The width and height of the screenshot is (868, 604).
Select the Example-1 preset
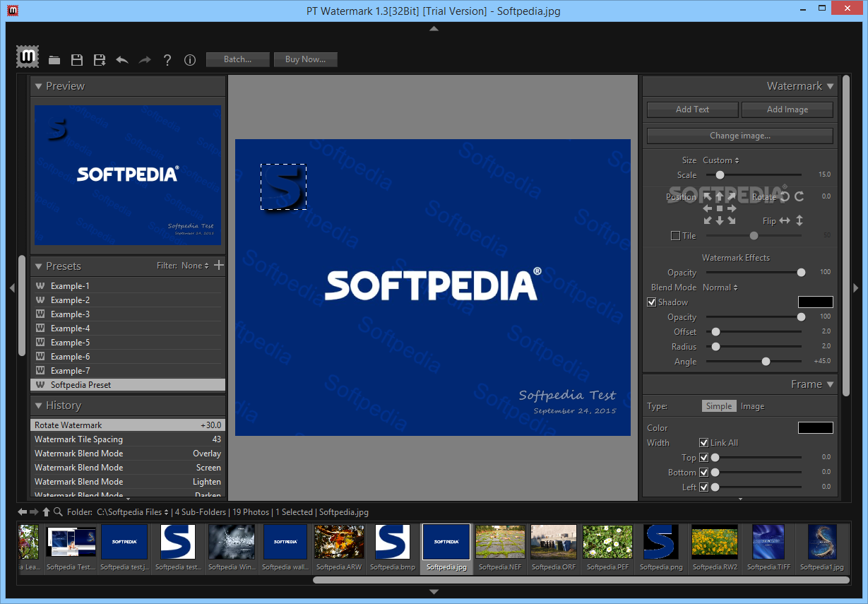coord(128,286)
